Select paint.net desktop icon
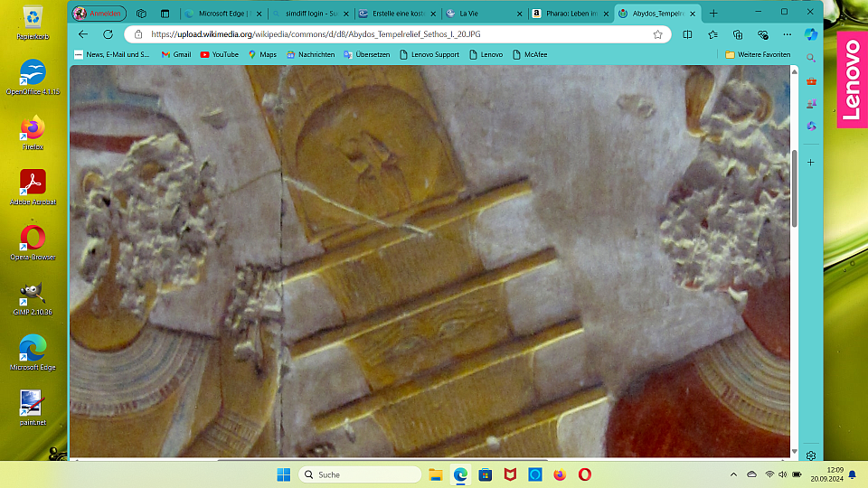868x488 pixels. pos(33,408)
